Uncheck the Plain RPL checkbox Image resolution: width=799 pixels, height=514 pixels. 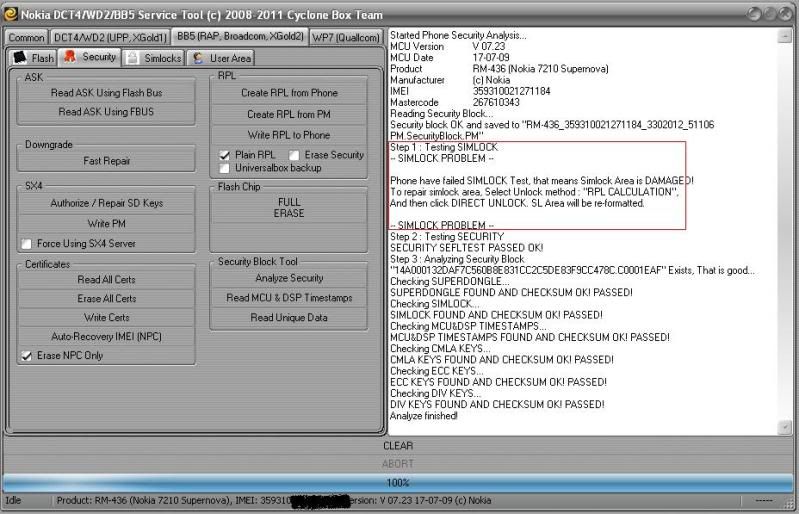tap(225, 155)
